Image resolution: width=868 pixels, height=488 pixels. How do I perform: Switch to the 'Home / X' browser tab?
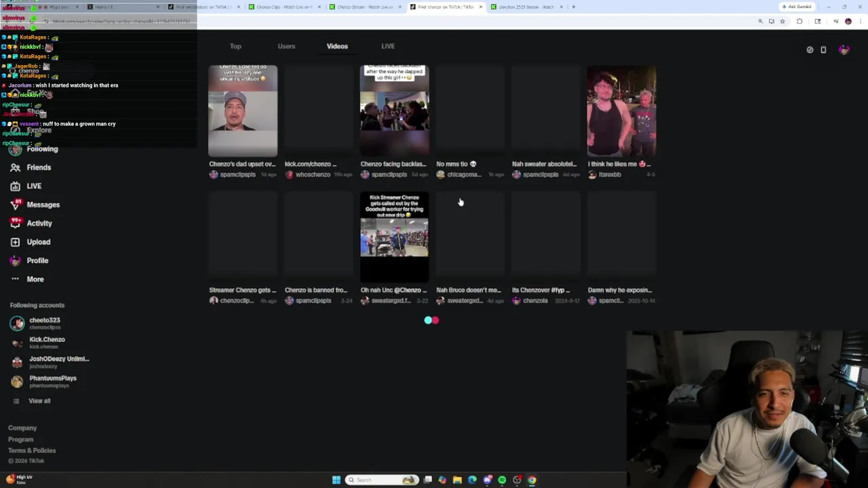point(123,7)
